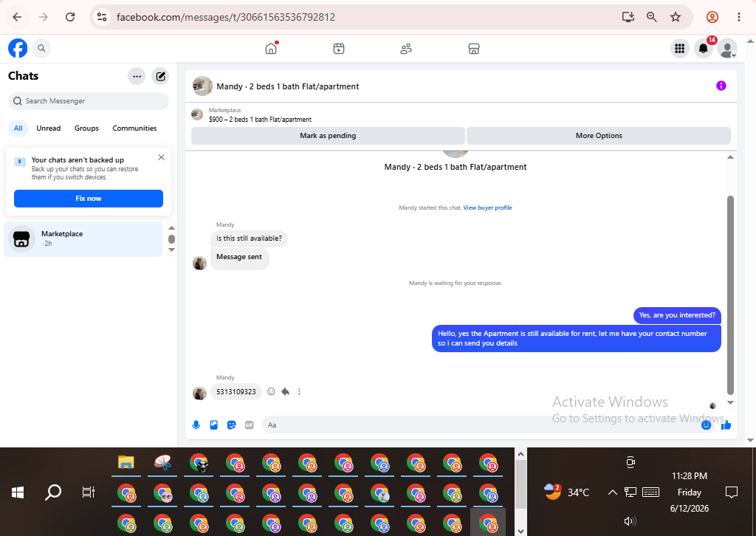The image size is (756, 536).
Task: Click the Search Messenger field
Action: 89,100
